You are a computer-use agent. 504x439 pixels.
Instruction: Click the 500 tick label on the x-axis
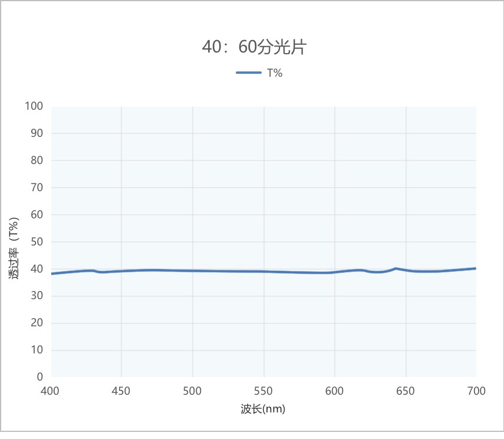pos(193,391)
